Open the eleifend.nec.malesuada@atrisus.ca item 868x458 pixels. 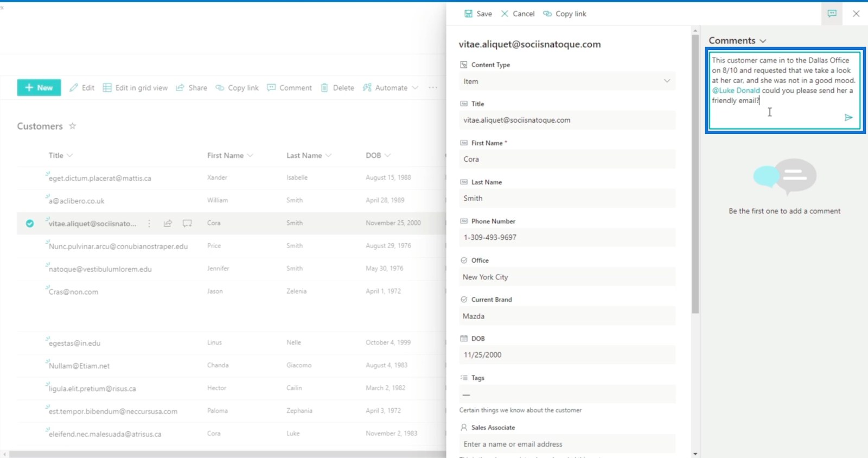pyautogui.click(x=105, y=434)
